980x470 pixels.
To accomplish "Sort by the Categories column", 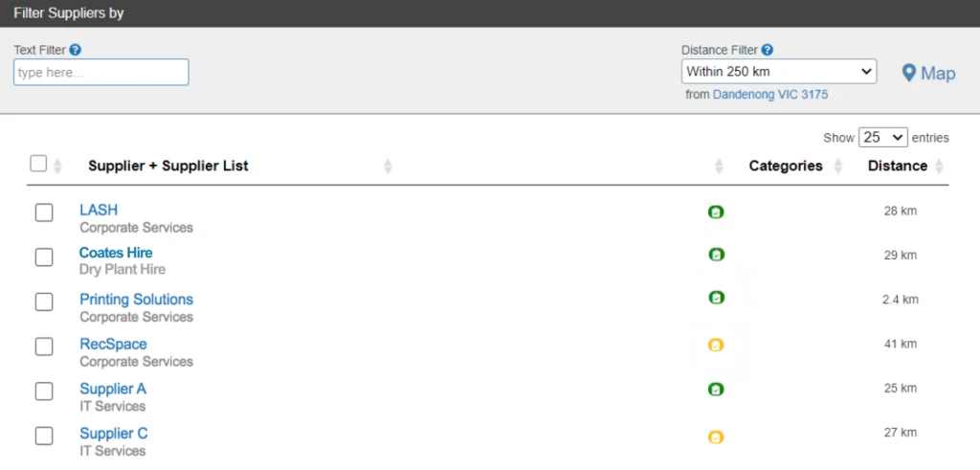I will (x=786, y=166).
